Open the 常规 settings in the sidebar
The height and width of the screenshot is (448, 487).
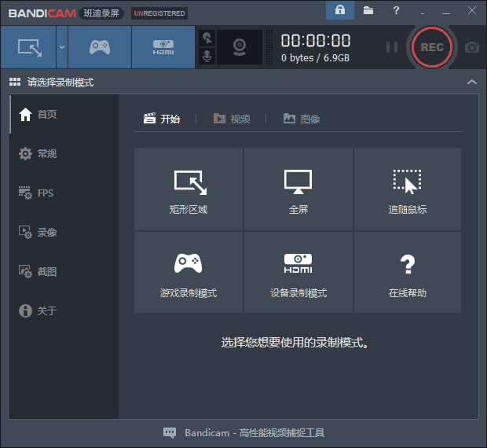(47, 154)
